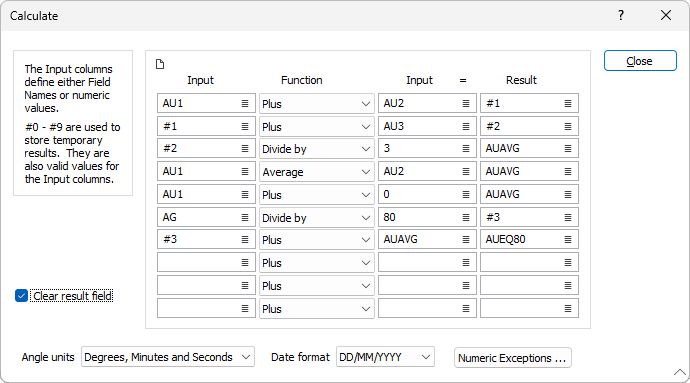This screenshot has height=383, width=690.
Task: Click the new form document icon
Action: [160, 64]
